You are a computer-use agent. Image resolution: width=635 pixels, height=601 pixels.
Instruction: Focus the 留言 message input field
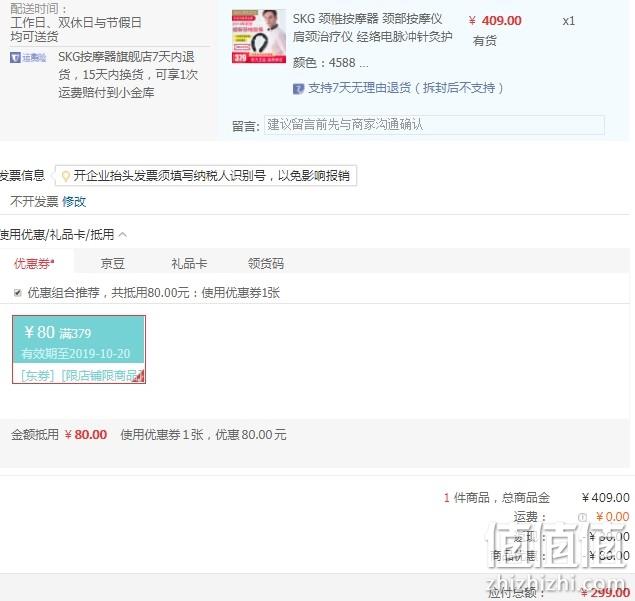(x=434, y=125)
